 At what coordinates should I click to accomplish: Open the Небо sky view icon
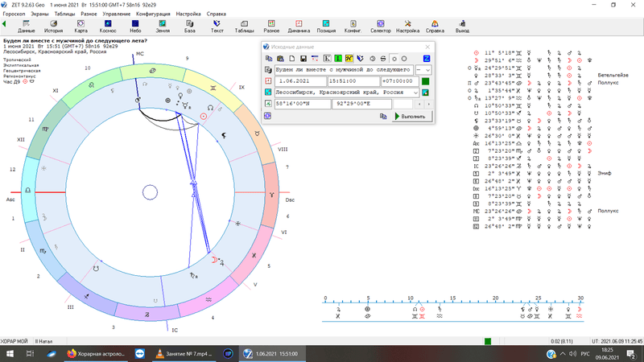(x=135, y=26)
